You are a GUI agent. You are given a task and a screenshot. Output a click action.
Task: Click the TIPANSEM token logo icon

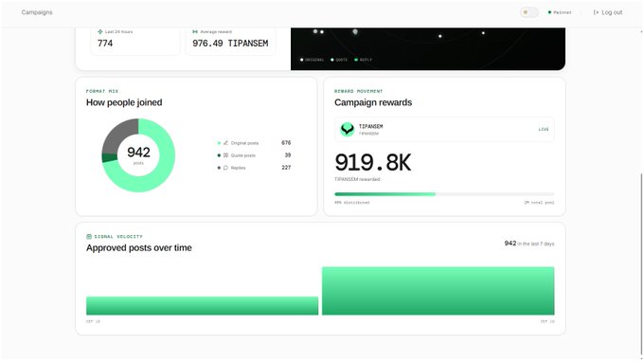click(347, 130)
